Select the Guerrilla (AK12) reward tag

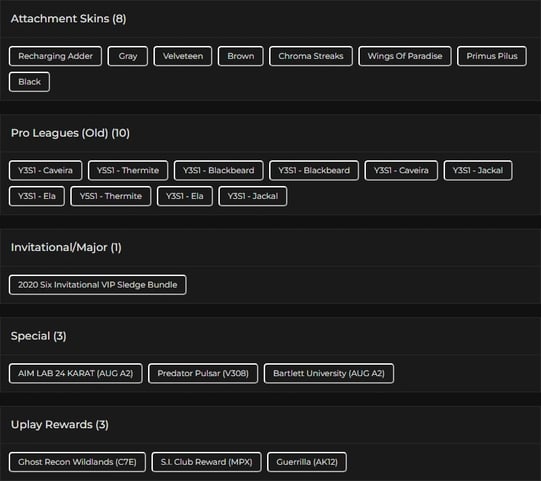[x=307, y=462]
